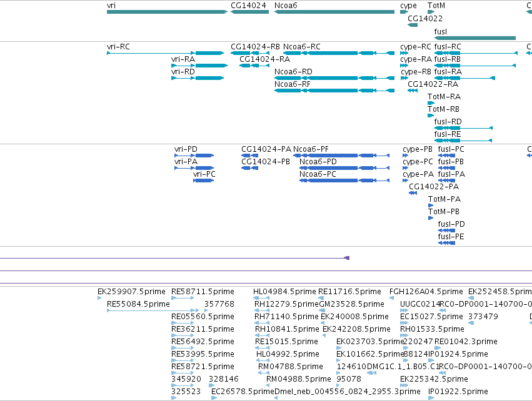
Task: Select EST RM04788.5prime label
Action: click(x=291, y=367)
